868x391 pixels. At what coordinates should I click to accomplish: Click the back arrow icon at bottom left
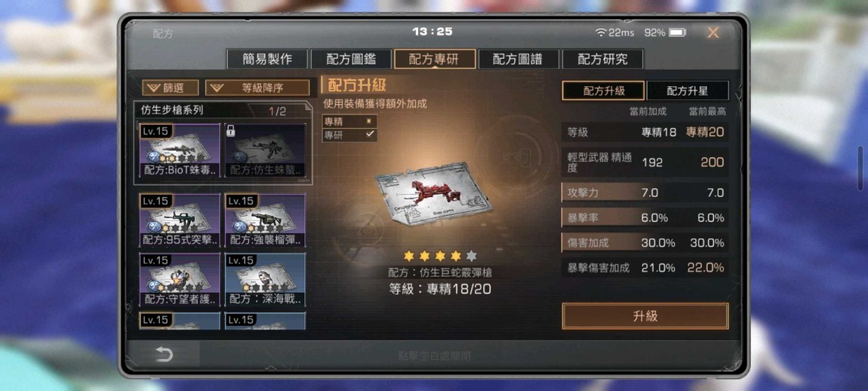(x=164, y=355)
